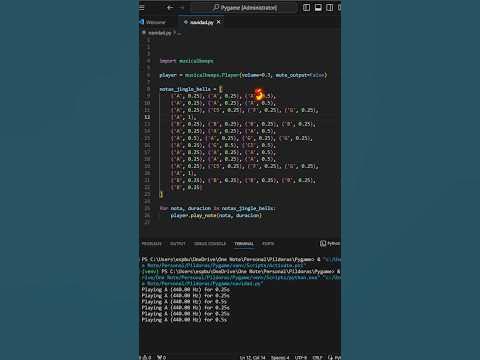Open the DEBUG CONSOLE panel tab
The image size is (480, 360).
point(210,244)
